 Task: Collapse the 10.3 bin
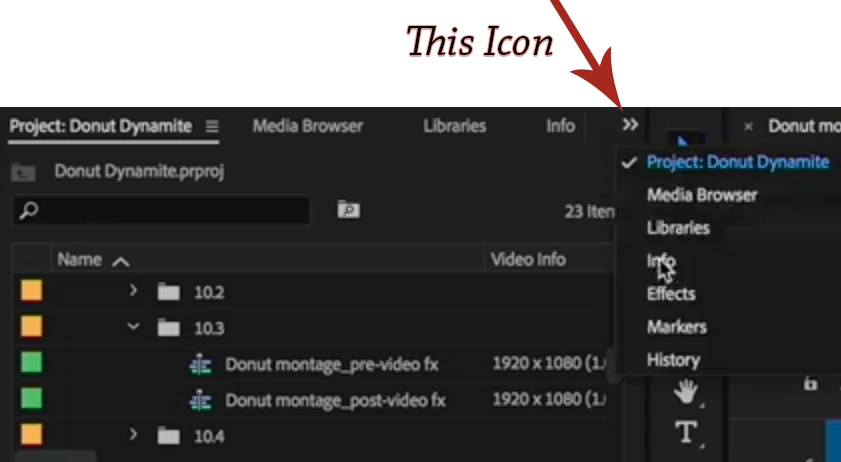(x=133, y=327)
